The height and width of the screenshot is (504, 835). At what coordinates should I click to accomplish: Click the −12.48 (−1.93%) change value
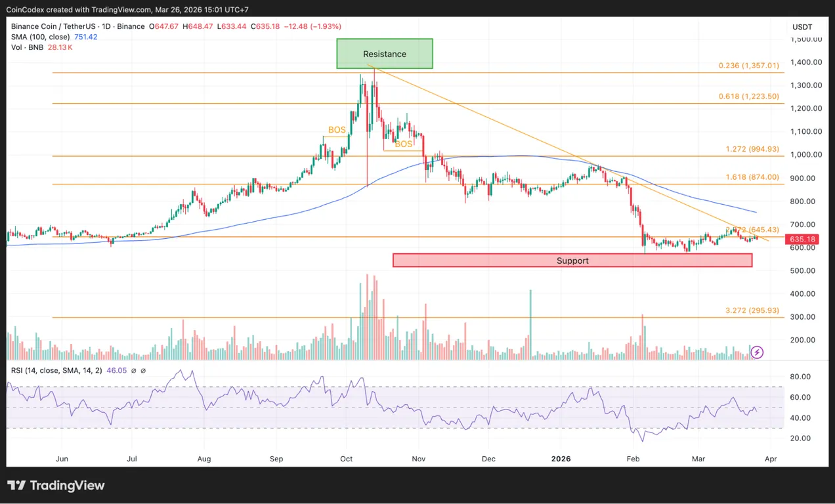313,27
